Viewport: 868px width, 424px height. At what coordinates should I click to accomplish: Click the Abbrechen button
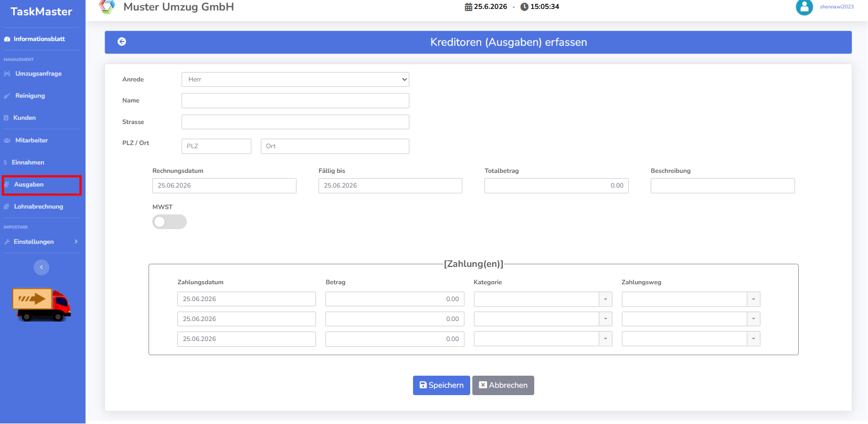(x=503, y=385)
